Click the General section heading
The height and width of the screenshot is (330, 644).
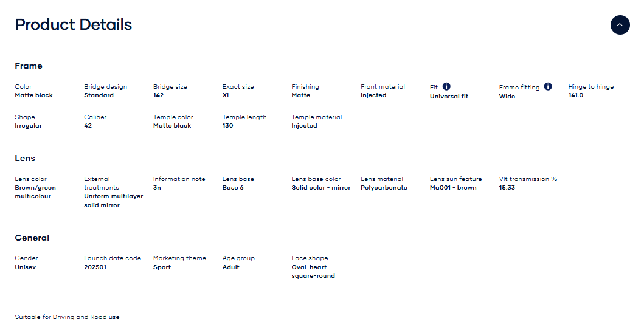pyautogui.click(x=32, y=238)
